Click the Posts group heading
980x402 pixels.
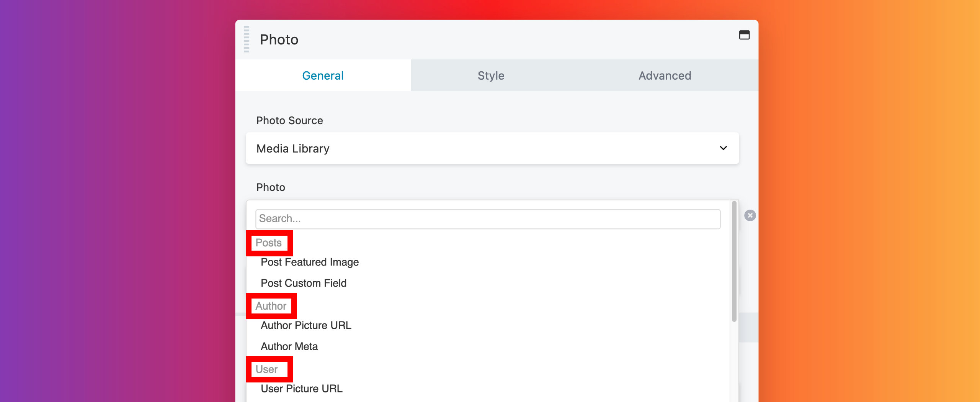pyautogui.click(x=269, y=243)
